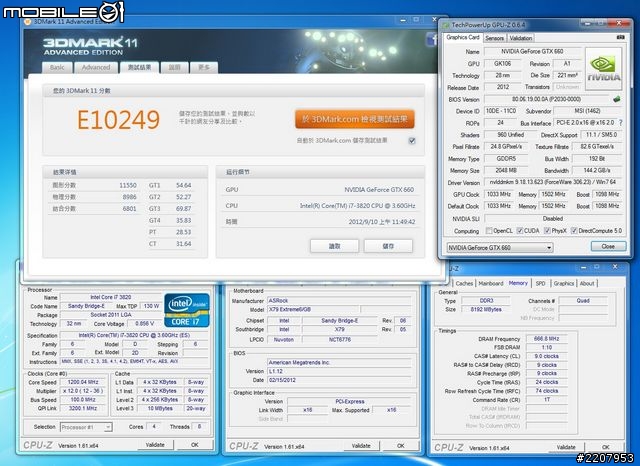This screenshot has width=640, height=466.
Task: Click the GPU-Z Name field NVIDIA GeForce GTX 660
Action: pyautogui.click(x=532, y=51)
